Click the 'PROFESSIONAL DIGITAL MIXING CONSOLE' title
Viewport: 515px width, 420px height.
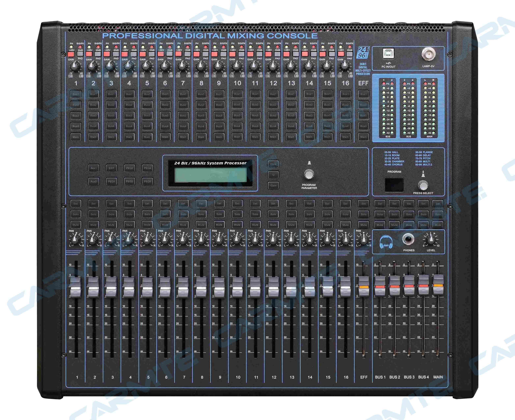pyautogui.click(x=210, y=36)
